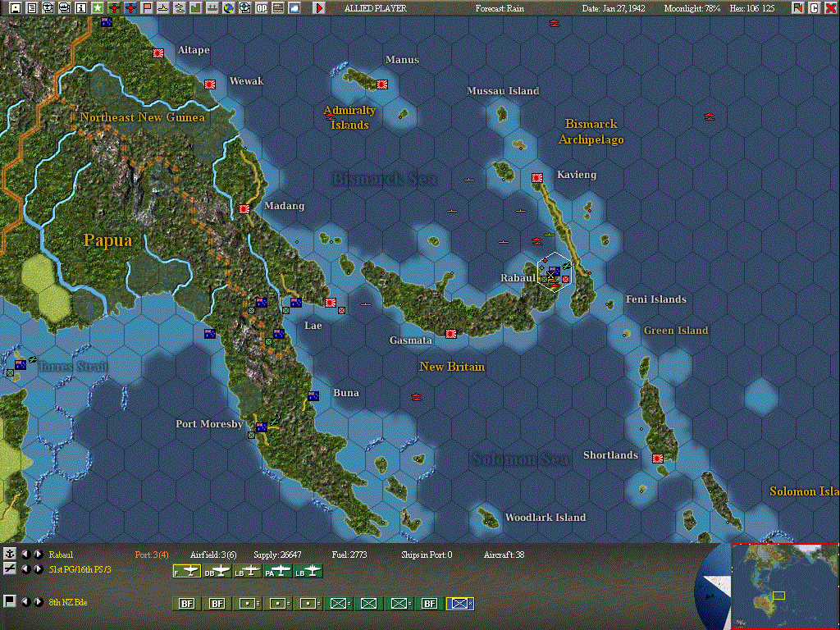Click the Allied flag marker at Port Moresby
This screenshot has width=840, height=630.
pos(262,427)
